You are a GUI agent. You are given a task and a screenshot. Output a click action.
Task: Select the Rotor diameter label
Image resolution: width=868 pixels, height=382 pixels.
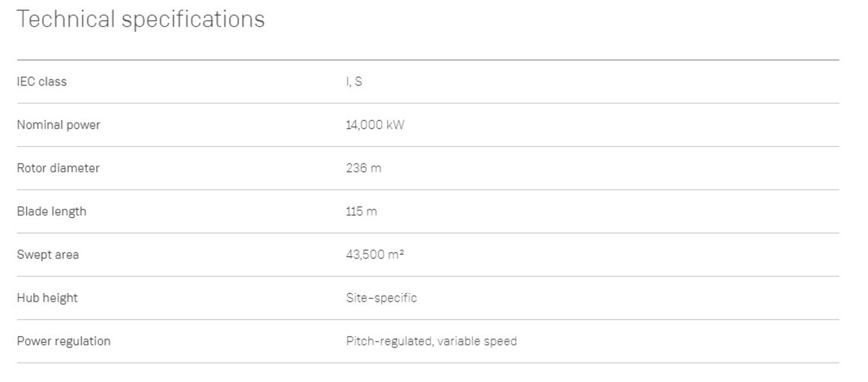(58, 168)
